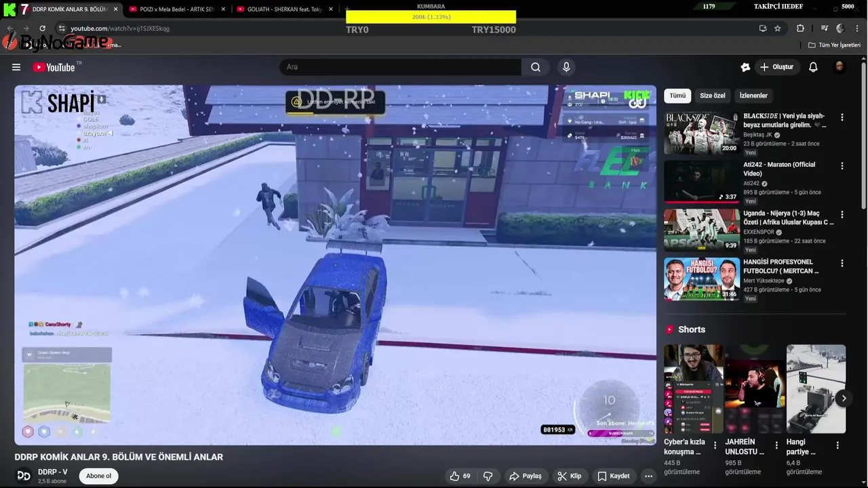
Task: Open the Chrome three-dot menu
Action: (x=856, y=28)
